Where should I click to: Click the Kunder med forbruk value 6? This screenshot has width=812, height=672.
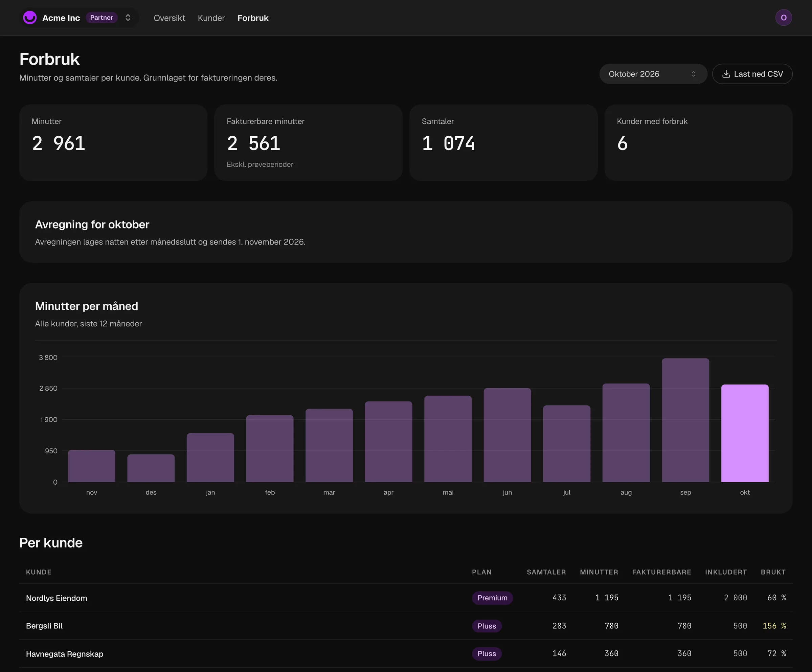(x=622, y=143)
